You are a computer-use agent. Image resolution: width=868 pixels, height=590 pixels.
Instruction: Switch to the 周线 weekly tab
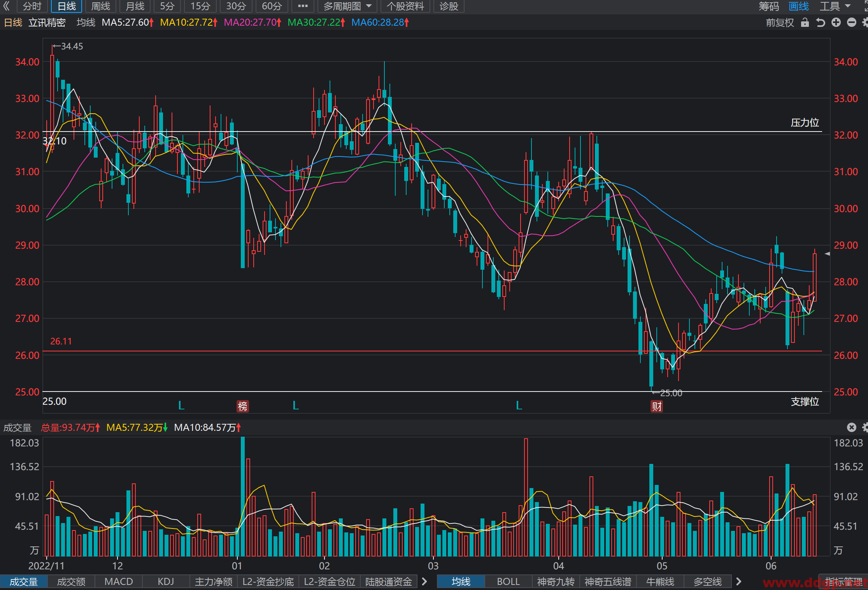101,6
